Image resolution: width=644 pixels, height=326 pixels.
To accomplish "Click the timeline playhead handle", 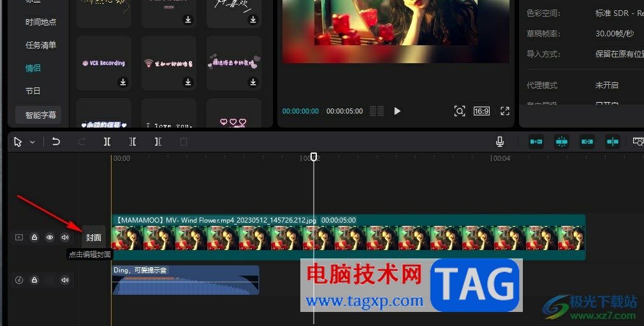I will (x=314, y=157).
